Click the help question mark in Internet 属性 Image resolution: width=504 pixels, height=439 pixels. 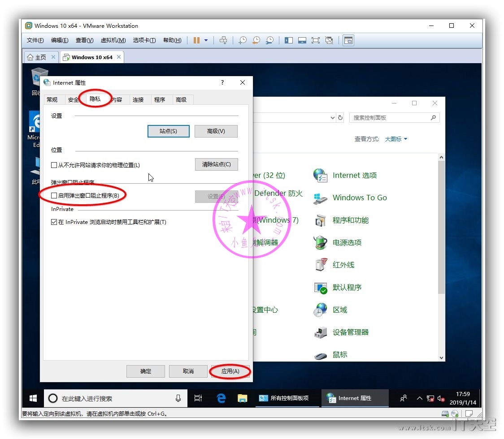pos(222,82)
